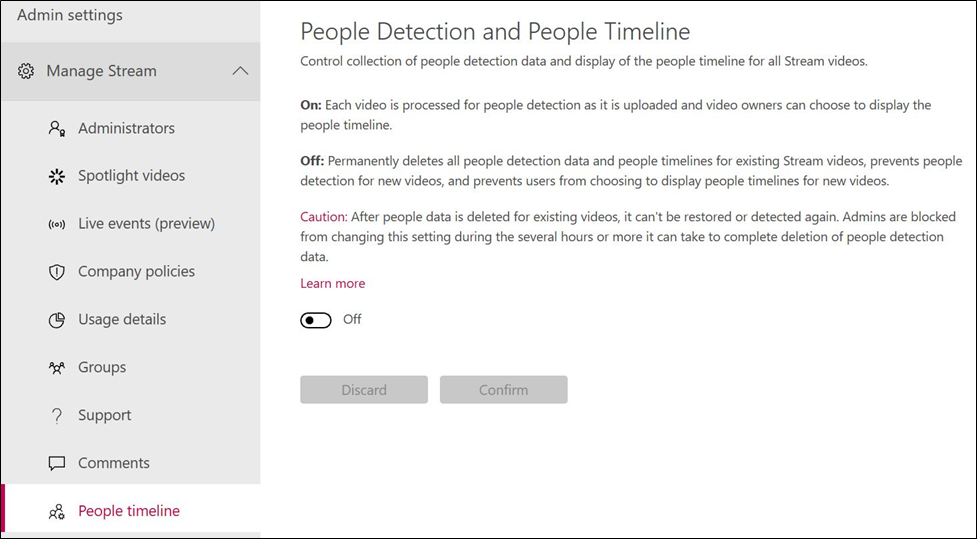Open the Administrators menu item
977x539 pixels.
[x=130, y=128]
